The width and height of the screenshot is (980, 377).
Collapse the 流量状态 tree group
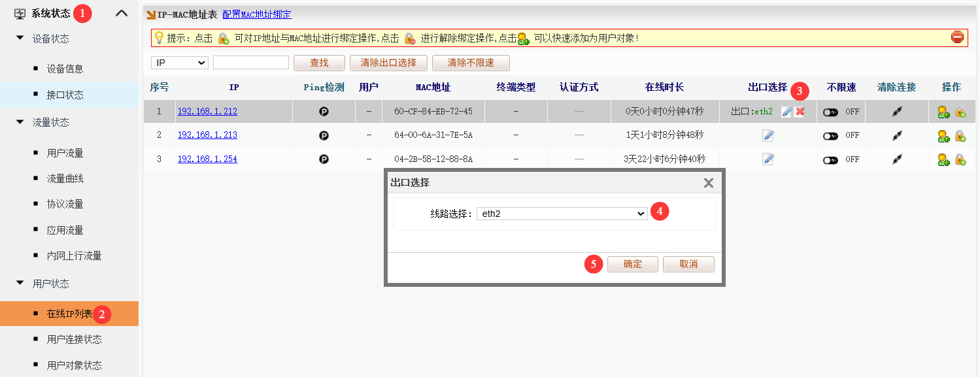(x=20, y=122)
